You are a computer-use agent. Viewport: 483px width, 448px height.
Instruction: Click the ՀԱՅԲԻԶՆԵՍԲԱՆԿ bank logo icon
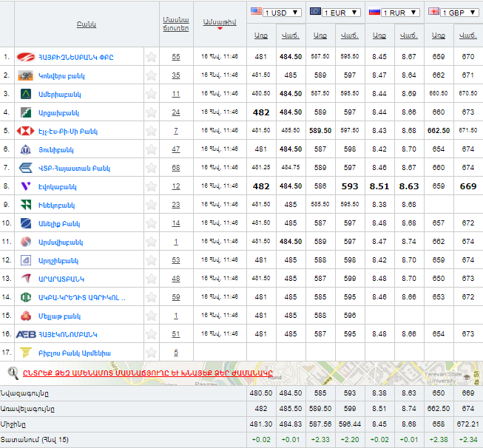(x=26, y=57)
